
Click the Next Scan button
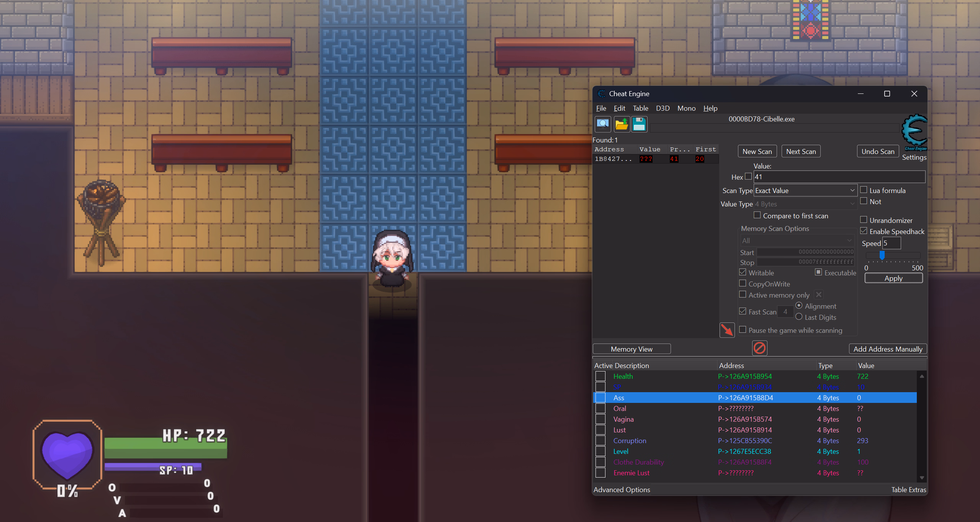(801, 151)
